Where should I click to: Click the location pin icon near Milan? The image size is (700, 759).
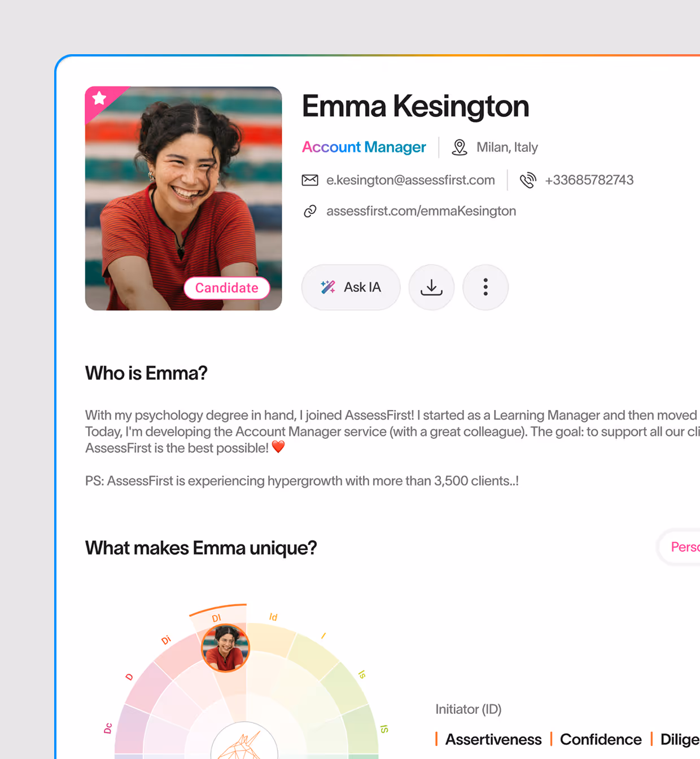point(460,147)
